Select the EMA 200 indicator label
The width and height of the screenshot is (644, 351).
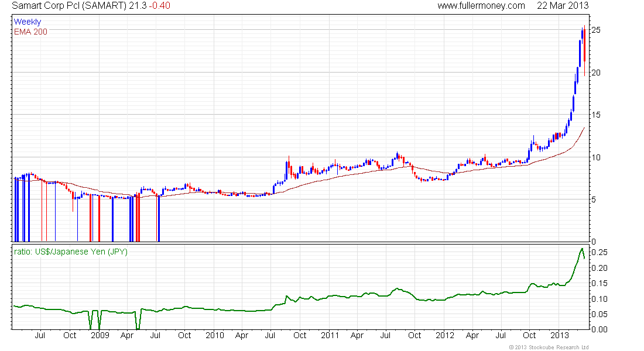pyautogui.click(x=30, y=31)
